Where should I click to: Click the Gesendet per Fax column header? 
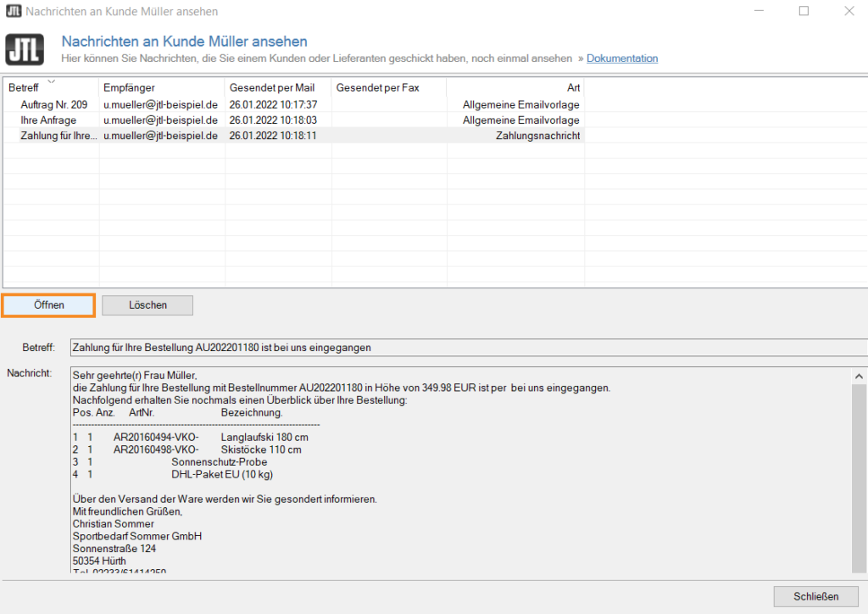[x=377, y=88]
